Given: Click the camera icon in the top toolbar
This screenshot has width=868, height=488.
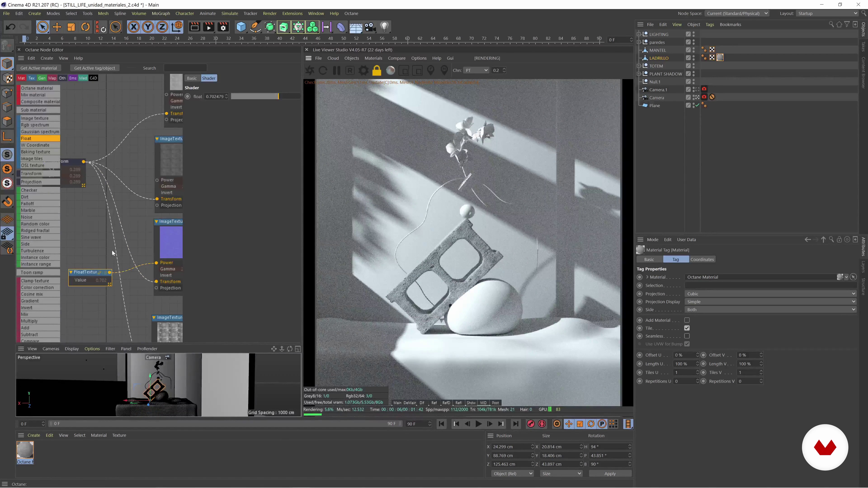Looking at the screenshot, I should (x=370, y=27).
